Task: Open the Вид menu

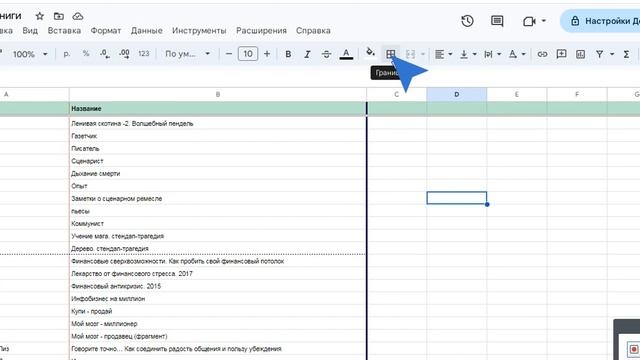Action: click(x=30, y=31)
